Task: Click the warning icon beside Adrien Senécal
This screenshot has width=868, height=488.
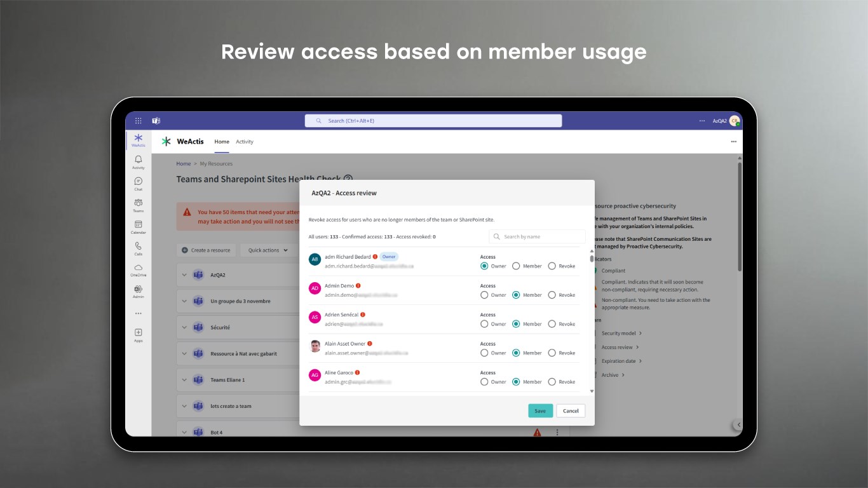Action: click(363, 315)
